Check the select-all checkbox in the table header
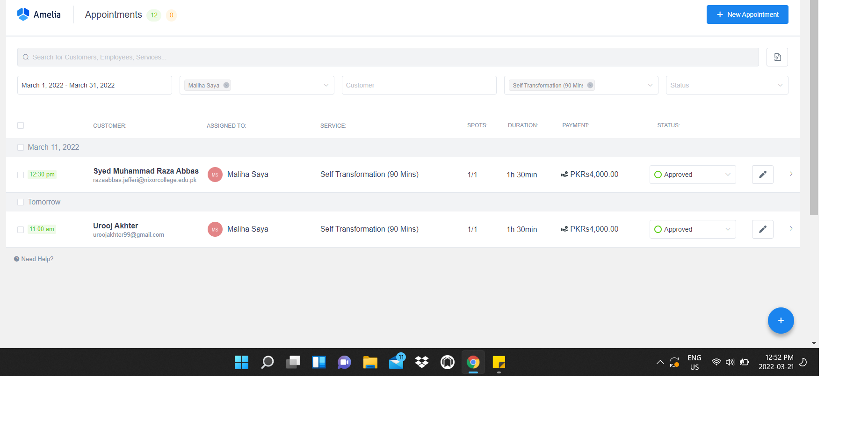 21,125
